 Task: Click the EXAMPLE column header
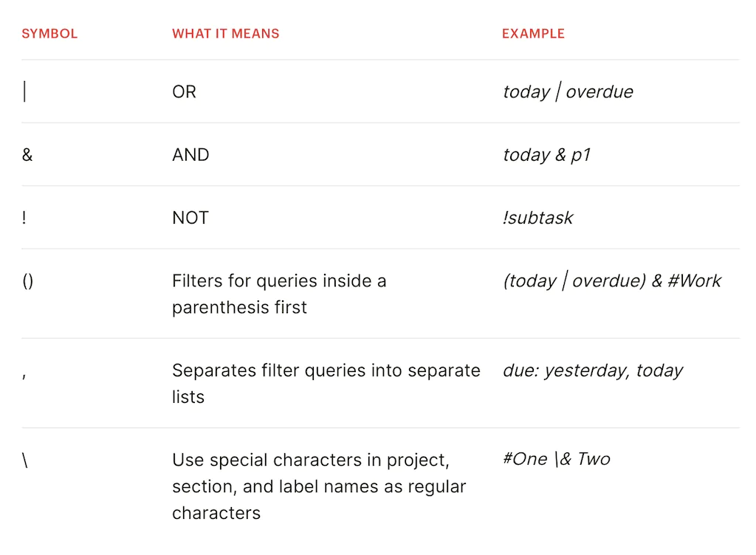(533, 34)
